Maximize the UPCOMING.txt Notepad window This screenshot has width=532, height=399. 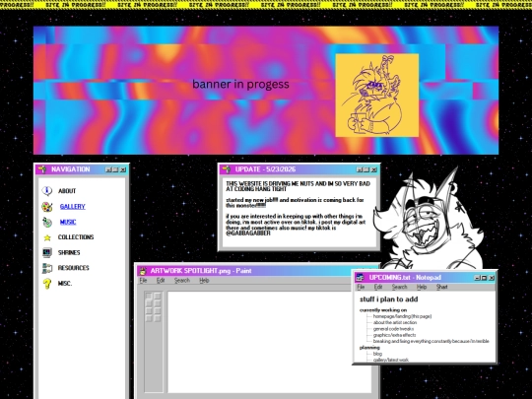click(484, 278)
